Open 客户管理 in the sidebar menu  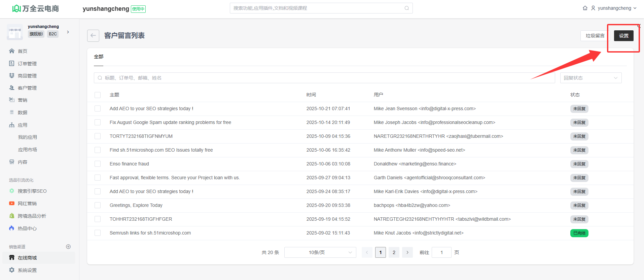click(x=27, y=88)
